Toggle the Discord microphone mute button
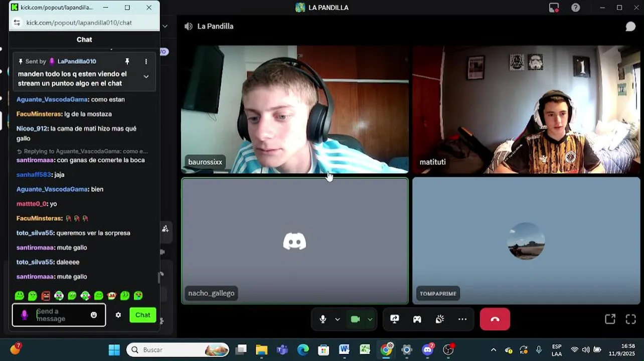This screenshot has width=644, height=361. tap(323, 319)
